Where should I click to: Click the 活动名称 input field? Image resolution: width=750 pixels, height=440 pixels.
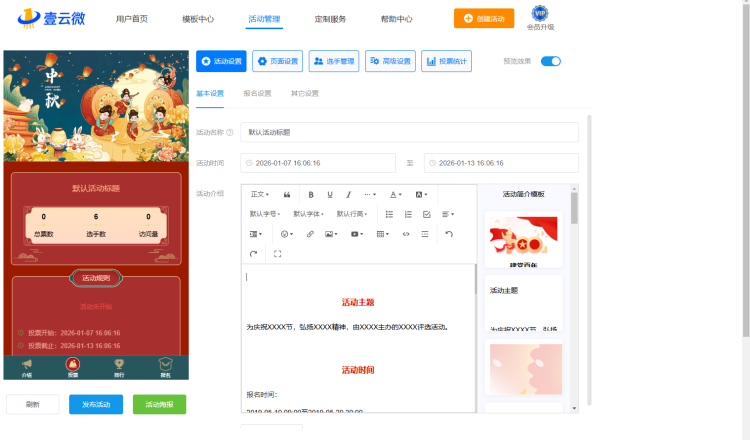409,132
